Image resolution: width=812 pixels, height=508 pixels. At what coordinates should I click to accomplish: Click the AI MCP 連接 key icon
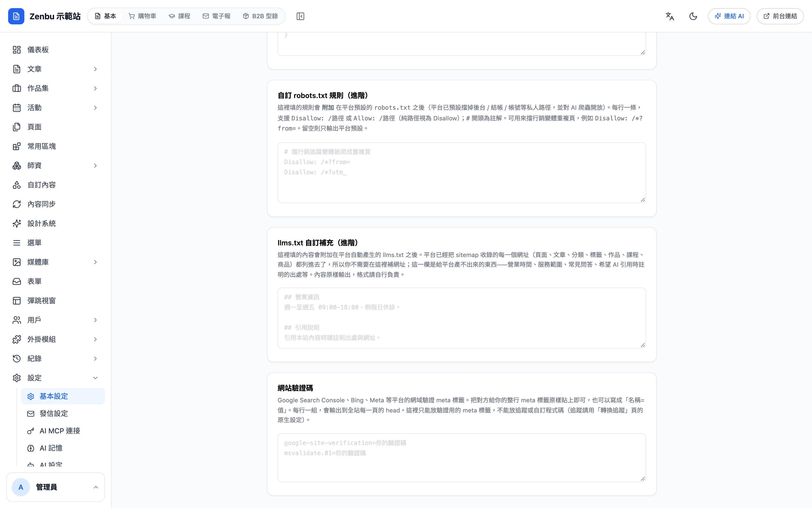point(31,431)
